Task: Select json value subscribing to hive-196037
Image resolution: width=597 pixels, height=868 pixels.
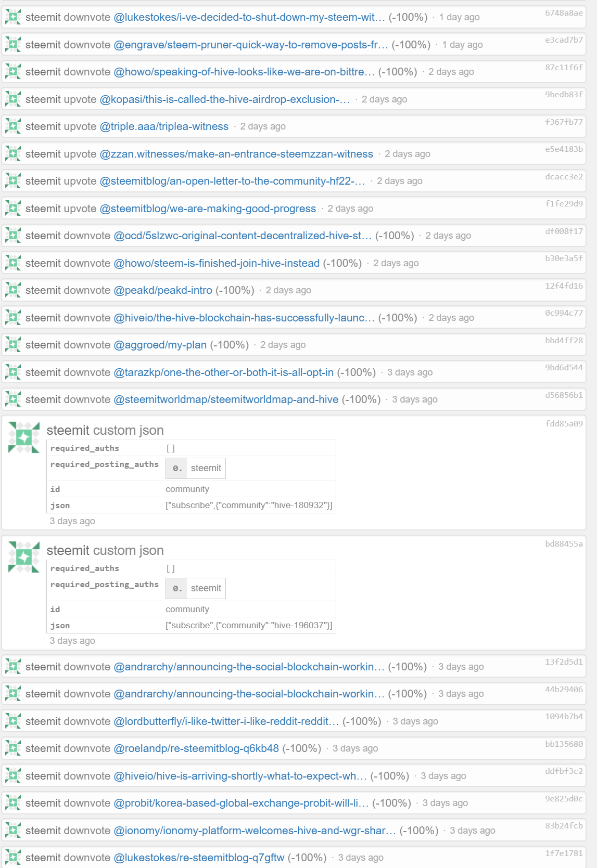Action: click(249, 625)
